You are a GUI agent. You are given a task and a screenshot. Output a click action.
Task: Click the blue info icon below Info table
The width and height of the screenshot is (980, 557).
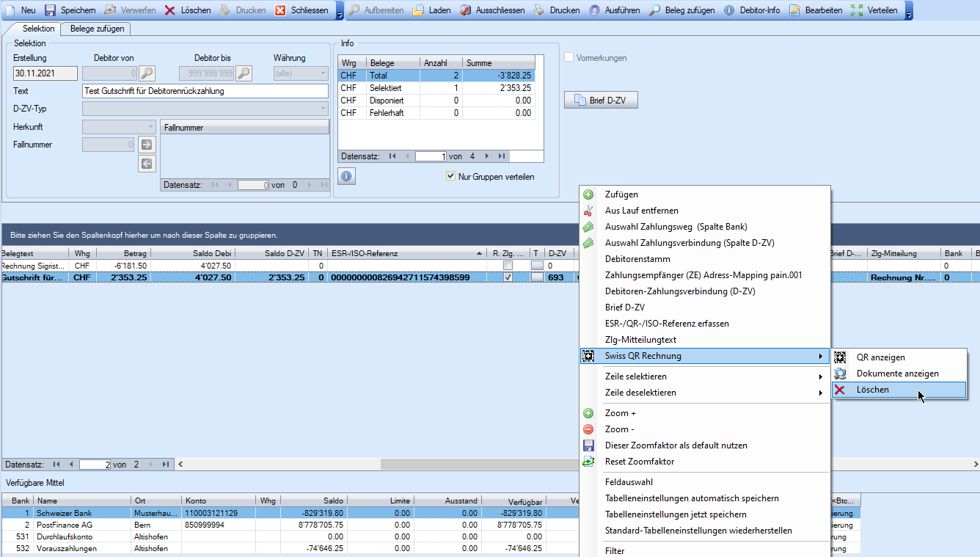pyautogui.click(x=345, y=176)
